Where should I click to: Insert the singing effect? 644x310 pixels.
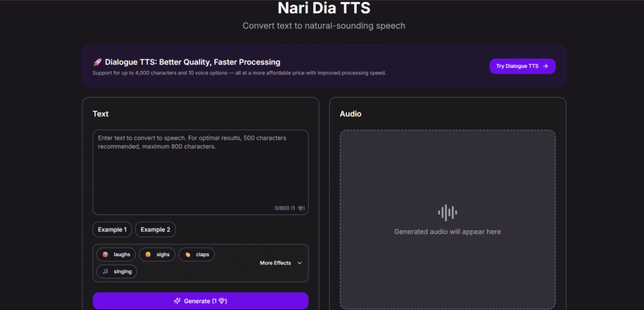point(116,272)
